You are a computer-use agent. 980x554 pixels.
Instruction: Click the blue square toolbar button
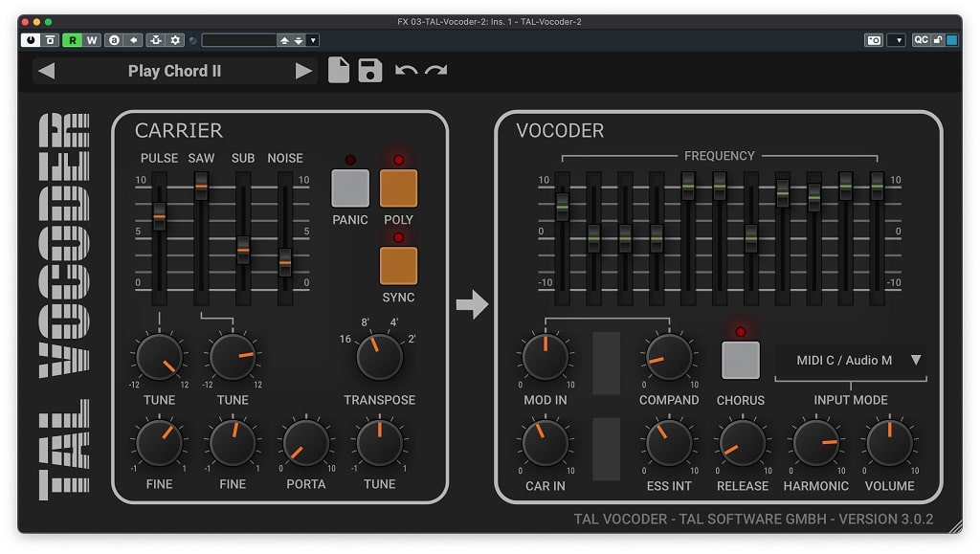click(952, 40)
